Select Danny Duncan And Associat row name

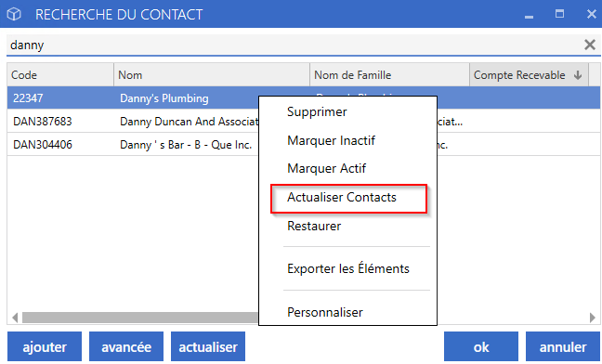(189, 122)
